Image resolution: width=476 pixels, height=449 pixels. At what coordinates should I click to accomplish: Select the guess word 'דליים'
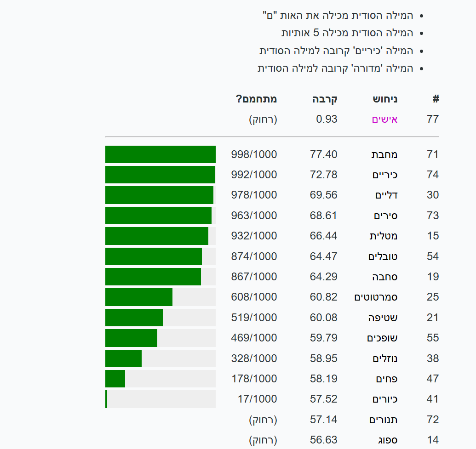[x=386, y=195]
